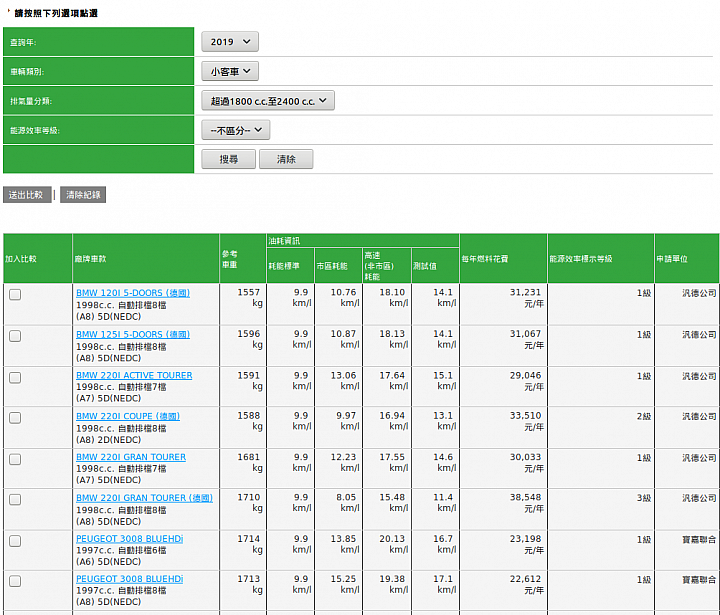
Task: Click the 38,548 元/年 fuel cost cell
Action: tap(503, 509)
